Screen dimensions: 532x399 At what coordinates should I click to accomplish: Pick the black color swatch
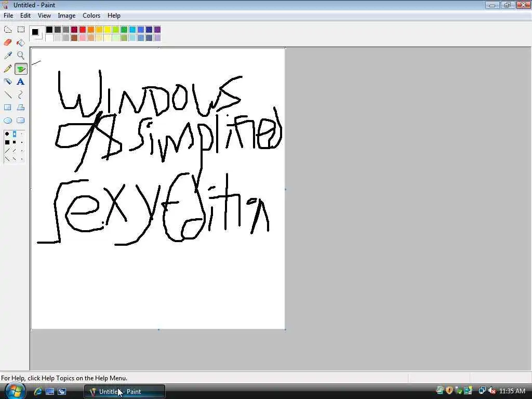pyautogui.click(x=49, y=30)
